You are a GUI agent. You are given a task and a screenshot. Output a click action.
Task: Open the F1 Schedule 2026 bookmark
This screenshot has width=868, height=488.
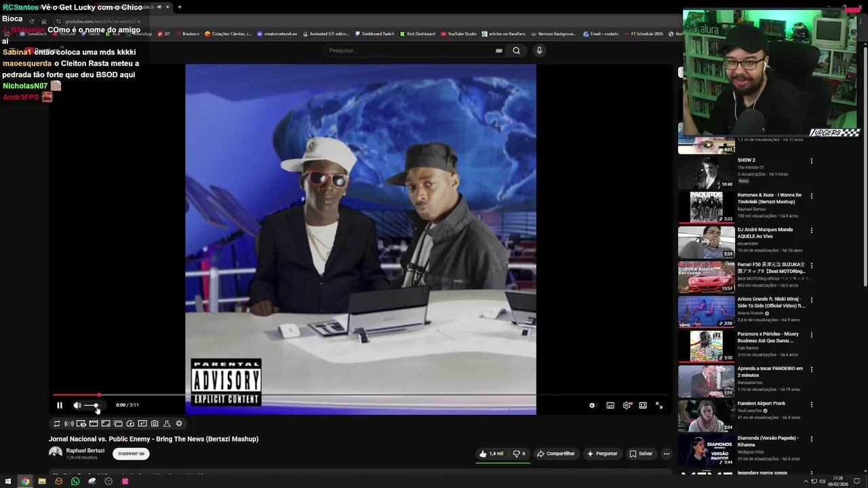[643, 34]
